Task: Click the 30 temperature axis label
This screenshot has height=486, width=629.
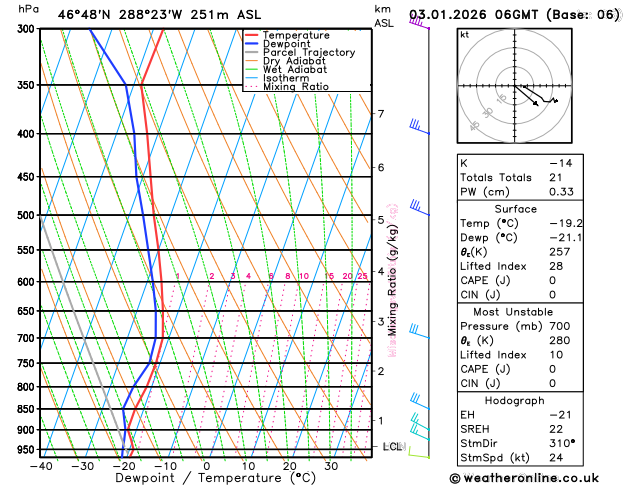Action: (331, 466)
